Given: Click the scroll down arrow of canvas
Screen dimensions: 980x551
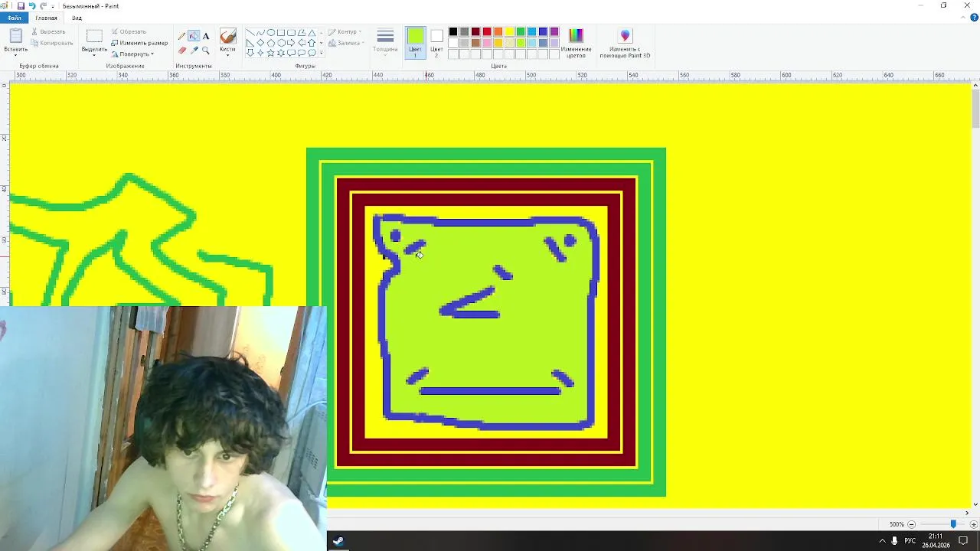Looking at the screenshot, I should click(x=975, y=505).
